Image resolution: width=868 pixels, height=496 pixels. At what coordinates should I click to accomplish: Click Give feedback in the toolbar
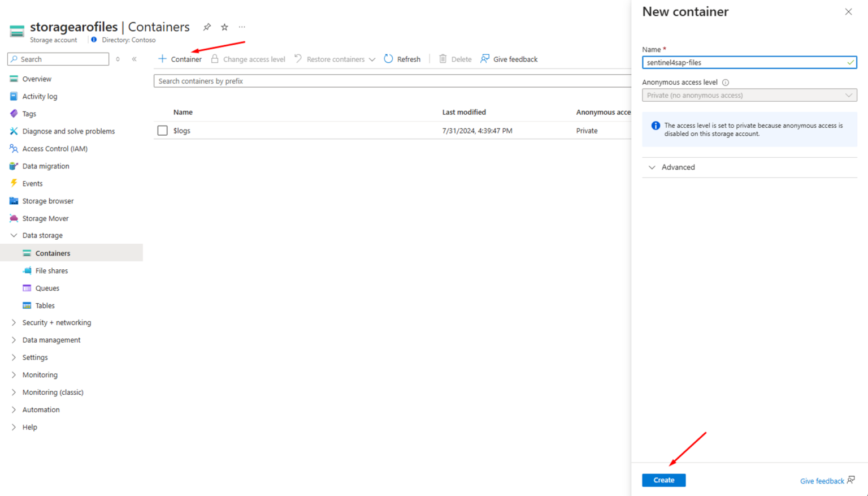[x=509, y=59]
